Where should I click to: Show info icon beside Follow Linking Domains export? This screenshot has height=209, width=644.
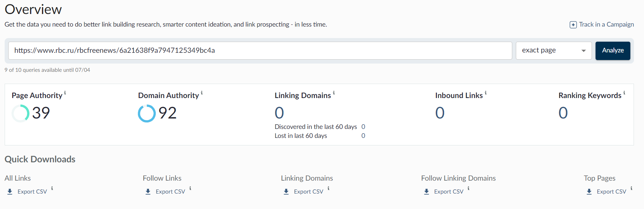[x=468, y=188]
